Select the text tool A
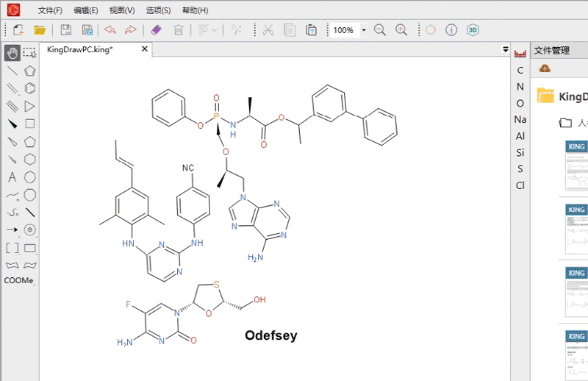This screenshot has width=588, height=381. pyautogui.click(x=12, y=177)
